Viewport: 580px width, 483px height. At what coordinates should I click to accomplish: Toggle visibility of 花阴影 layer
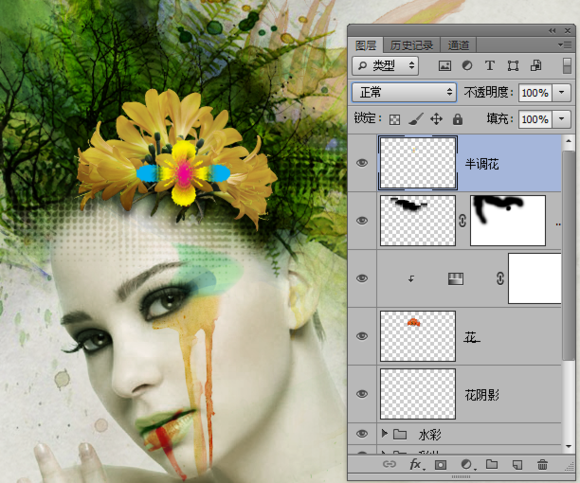(362, 394)
